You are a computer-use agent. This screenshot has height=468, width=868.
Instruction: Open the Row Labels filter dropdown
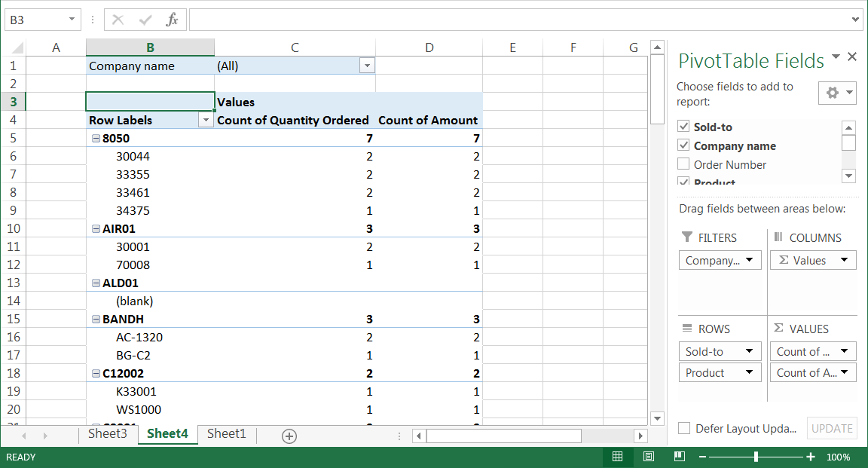(x=206, y=120)
